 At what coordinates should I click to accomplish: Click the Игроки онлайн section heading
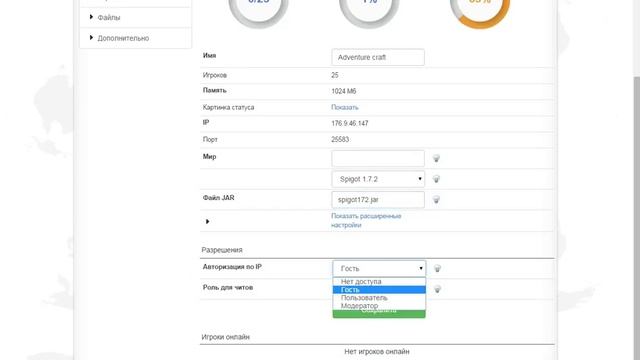click(x=225, y=337)
